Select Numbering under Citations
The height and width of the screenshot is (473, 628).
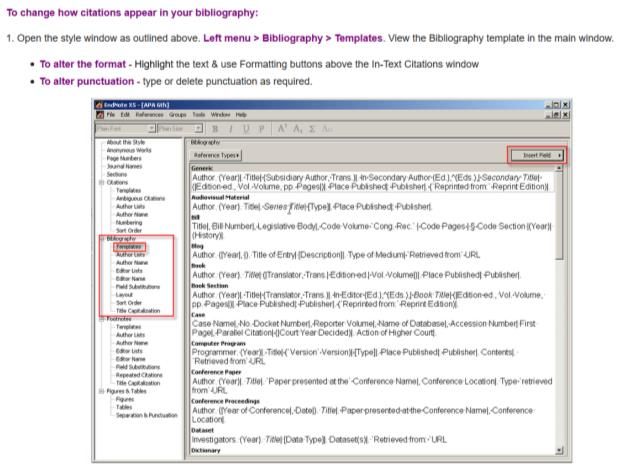coord(129,223)
